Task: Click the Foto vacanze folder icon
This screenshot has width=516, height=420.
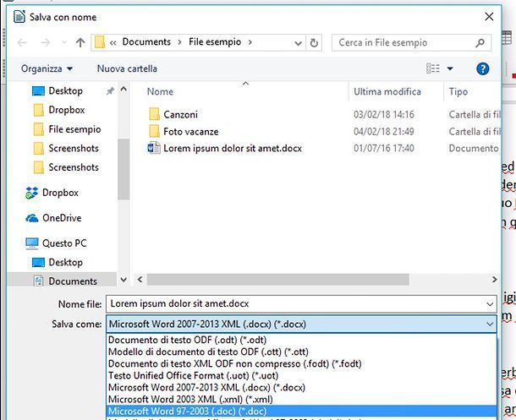Action: [x=154, y=131]
